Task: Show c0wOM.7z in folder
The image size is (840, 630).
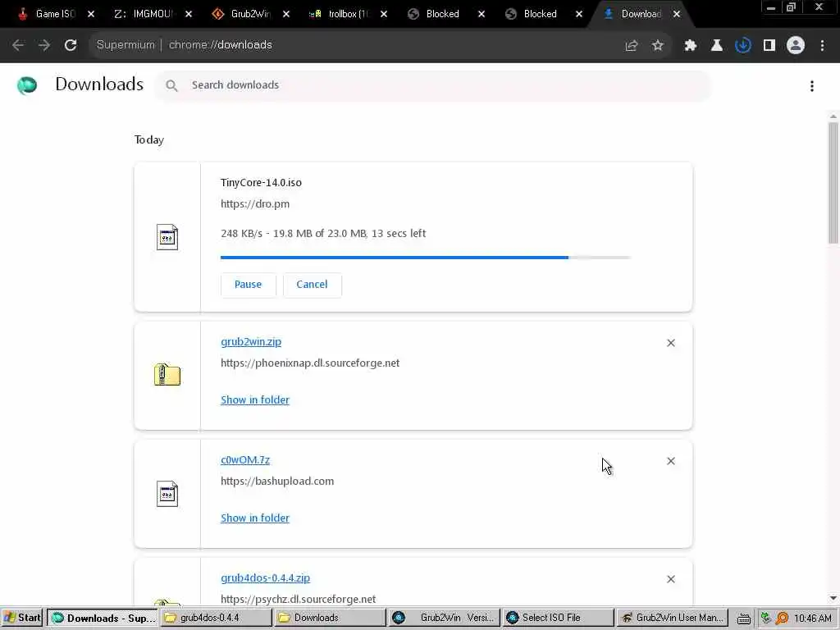Action: (x=255, y=518)
